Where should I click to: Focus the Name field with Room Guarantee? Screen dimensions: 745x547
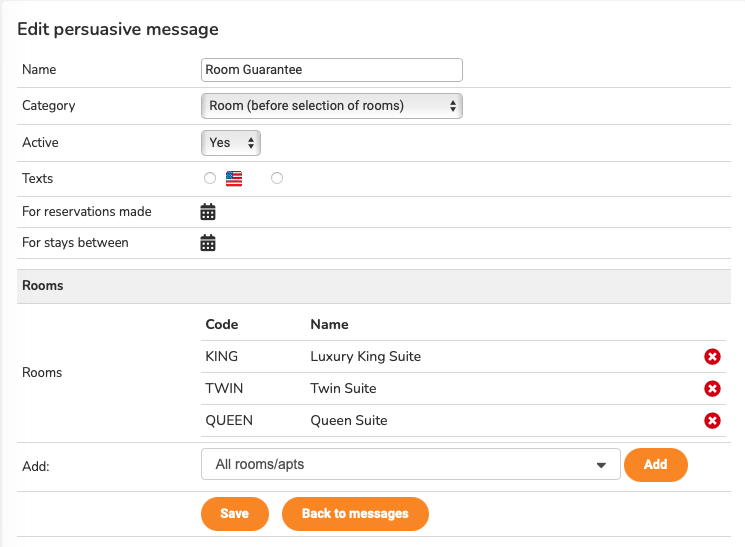coord(331,70)
